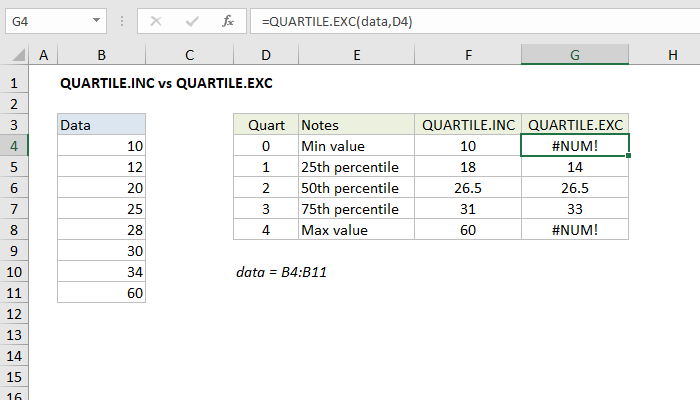Click inside the Name Box showing G4
Screen dimensions: 700x400
click(45, 20)
